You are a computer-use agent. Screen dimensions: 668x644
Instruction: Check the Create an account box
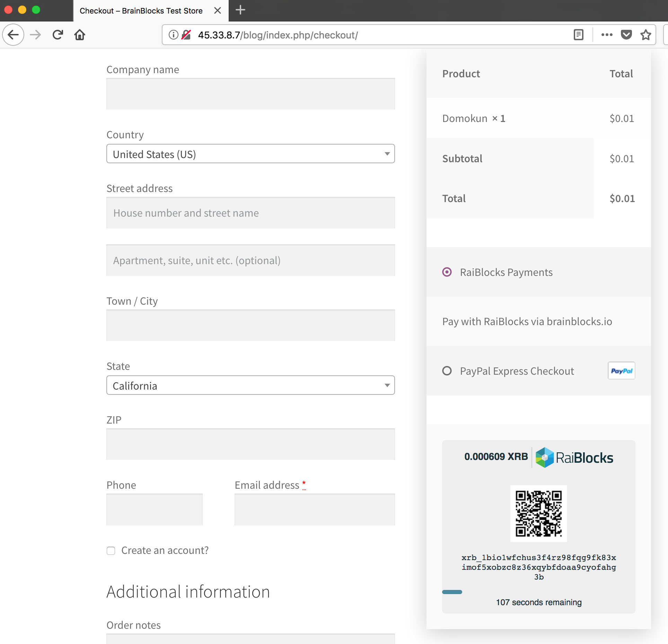coord(111,550)
